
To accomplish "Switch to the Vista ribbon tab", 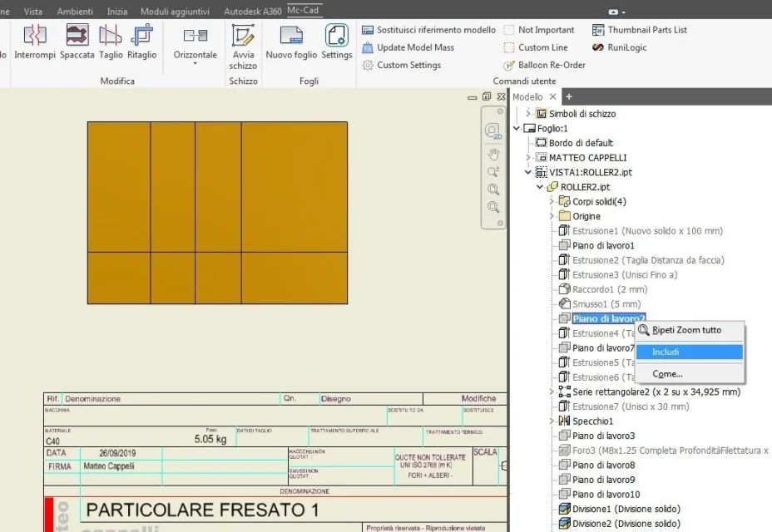I will [x=33, y=12].
